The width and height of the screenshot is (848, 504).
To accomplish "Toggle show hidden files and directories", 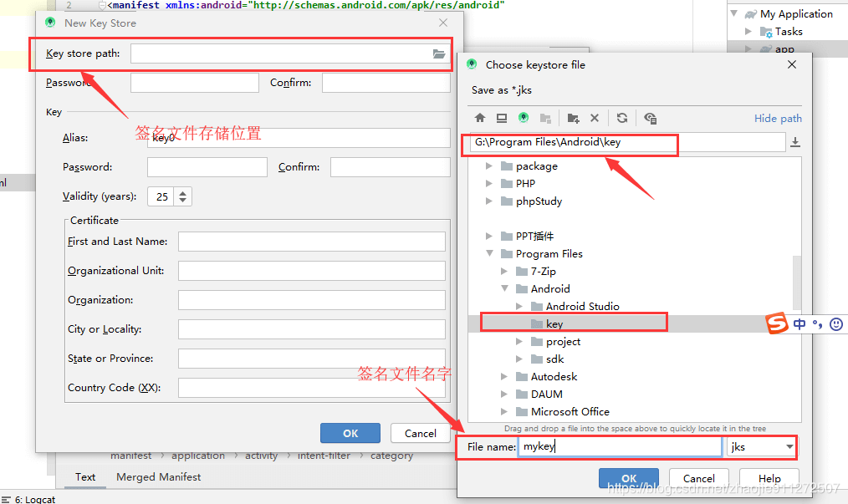I will [x=651, y=119].
